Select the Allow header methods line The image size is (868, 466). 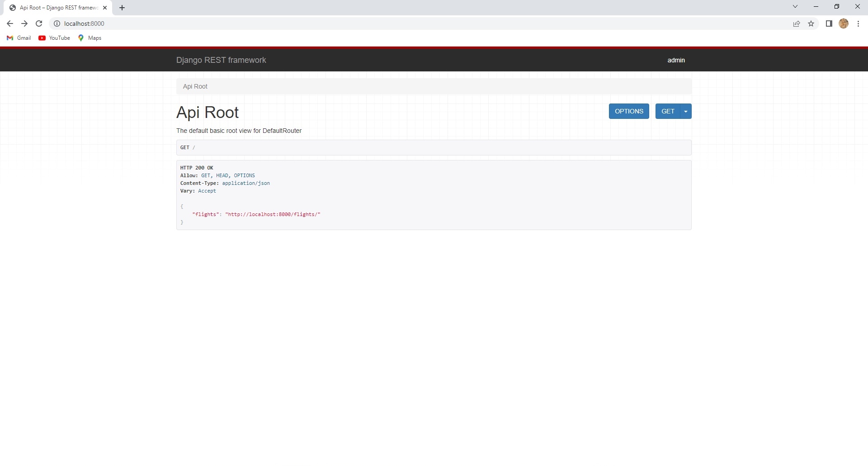[x=217, y=175]
